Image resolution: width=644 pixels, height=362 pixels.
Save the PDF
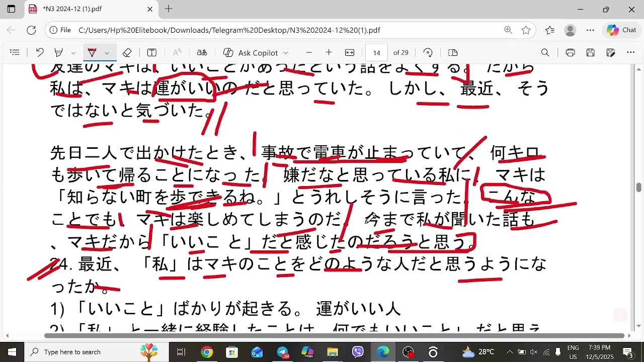coord(591,53)
